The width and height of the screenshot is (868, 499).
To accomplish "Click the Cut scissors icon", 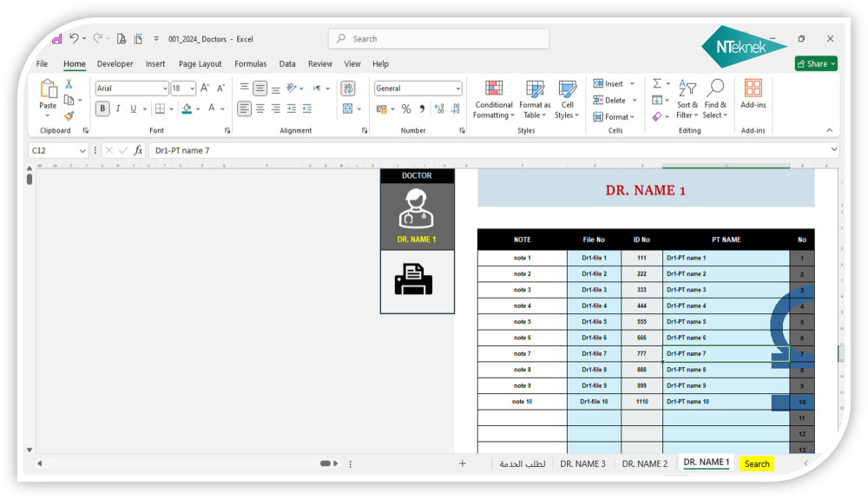I will pyautogui.click(x=69, y=83).
